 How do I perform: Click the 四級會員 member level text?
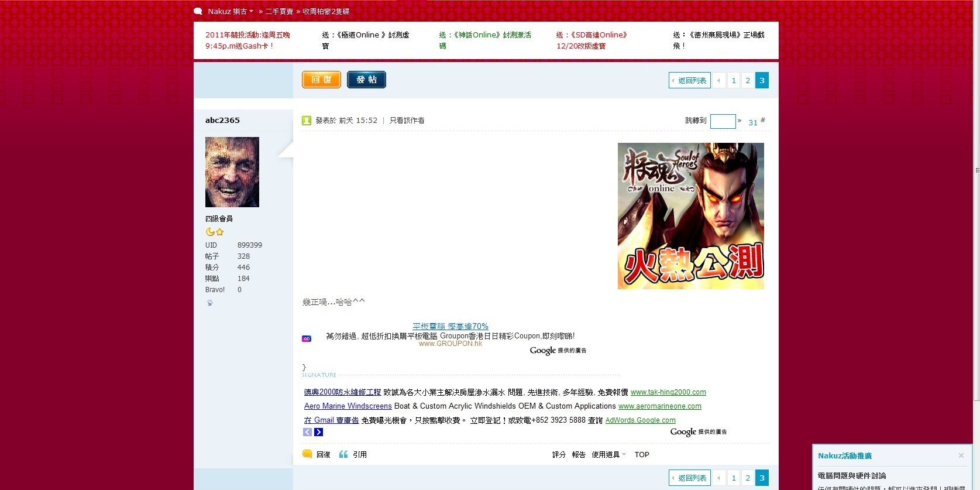point(219,218)
